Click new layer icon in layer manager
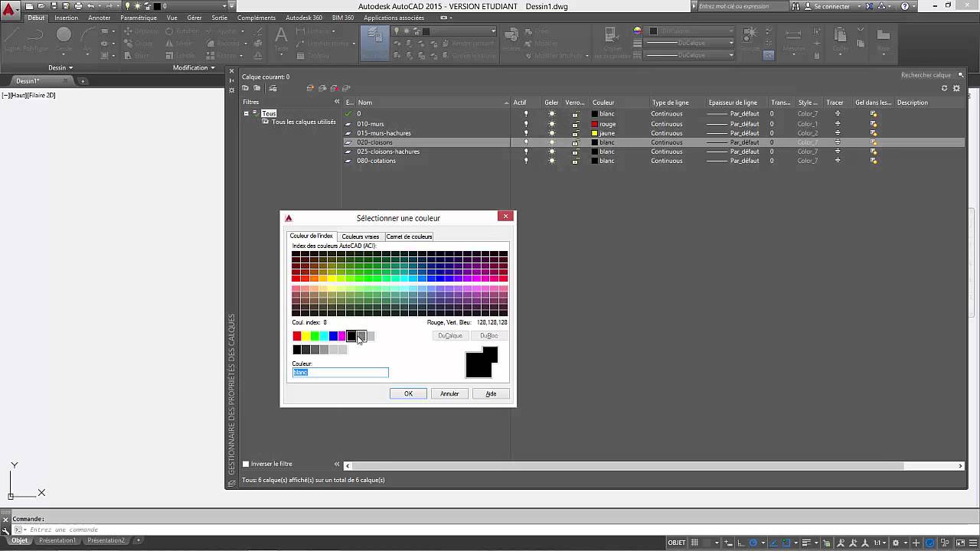980x551 pixels. pyautogui.click(x=310, y=88)
